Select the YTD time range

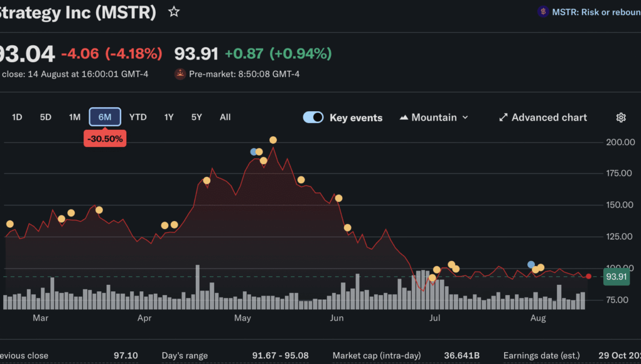(137, 117)
